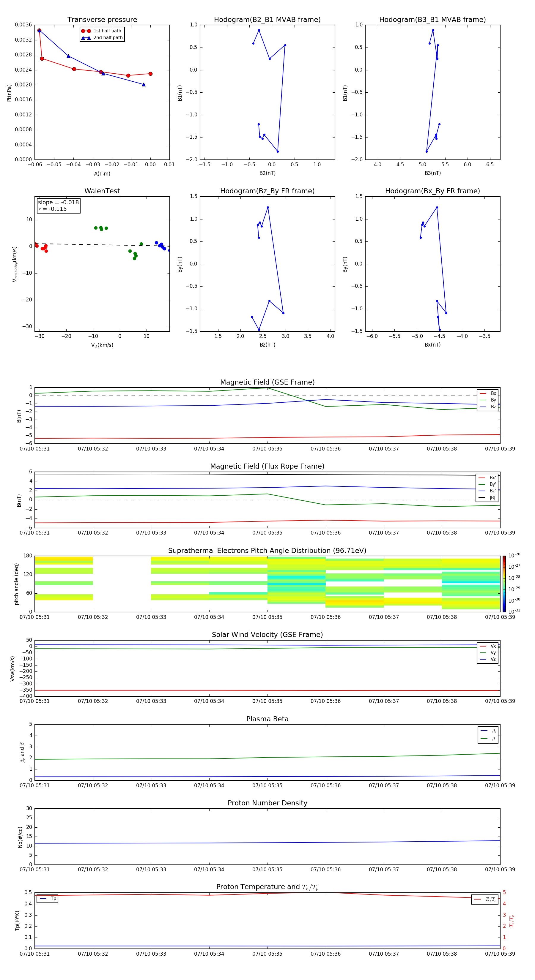Click the 'WalenTest' plot title

coord(102,191)
